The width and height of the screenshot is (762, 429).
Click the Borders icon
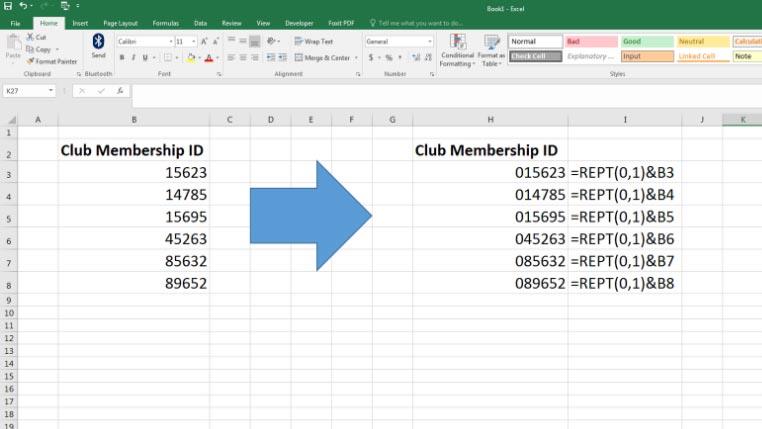[168, 58]
